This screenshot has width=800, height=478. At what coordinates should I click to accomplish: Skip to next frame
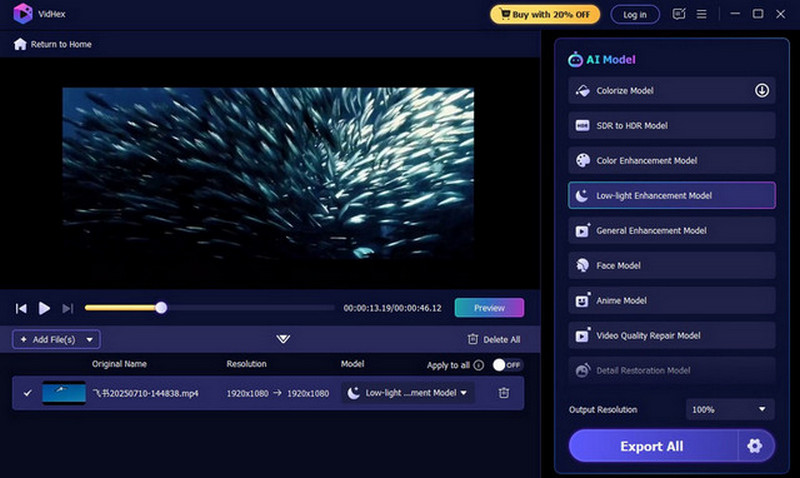68,308
